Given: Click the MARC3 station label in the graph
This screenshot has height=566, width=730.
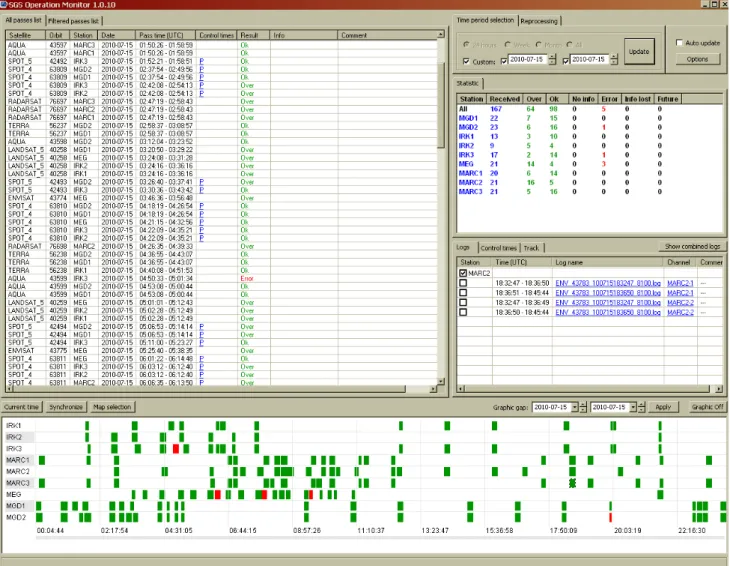Looking at the screenshot, I should 18,483.
